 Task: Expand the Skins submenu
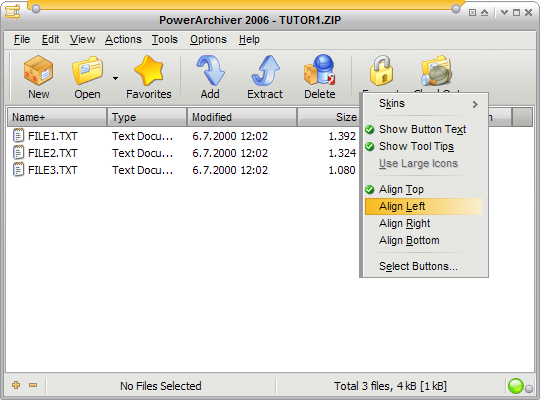pyautogui.click(x=423, y=104)
